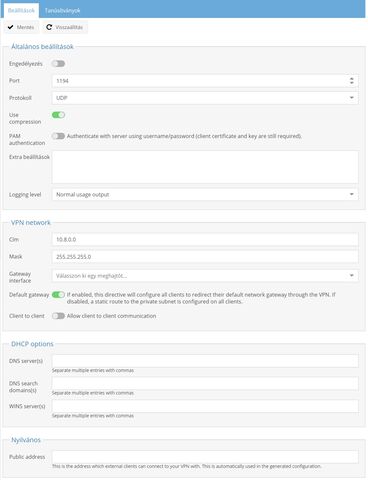Click the Cím address field

pyautogui.click(x=205, y=239)
